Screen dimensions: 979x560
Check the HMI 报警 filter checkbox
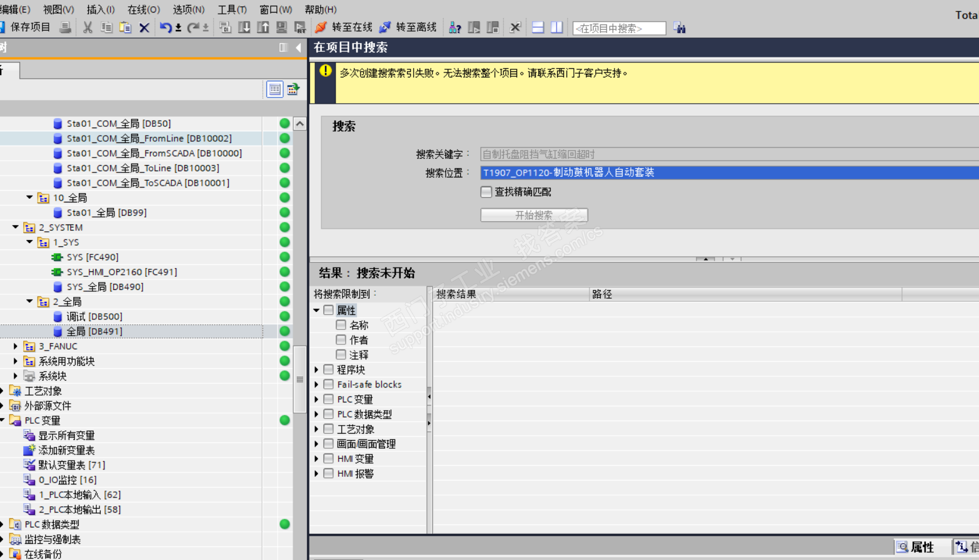click(x=328, y=474)
